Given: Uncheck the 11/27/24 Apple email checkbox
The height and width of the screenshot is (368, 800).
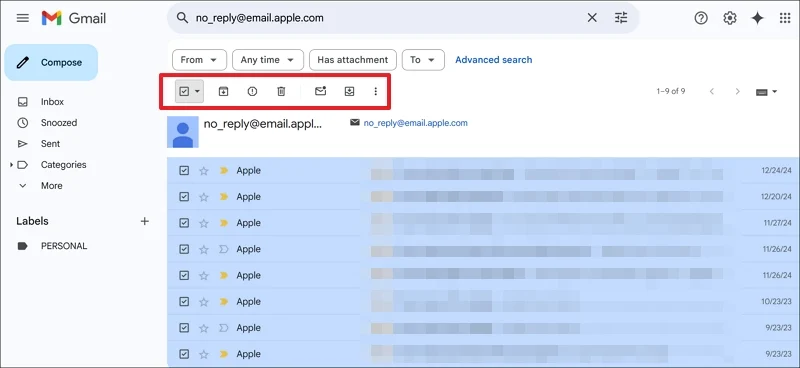Looking at the screenshot, I should (184, 223).
